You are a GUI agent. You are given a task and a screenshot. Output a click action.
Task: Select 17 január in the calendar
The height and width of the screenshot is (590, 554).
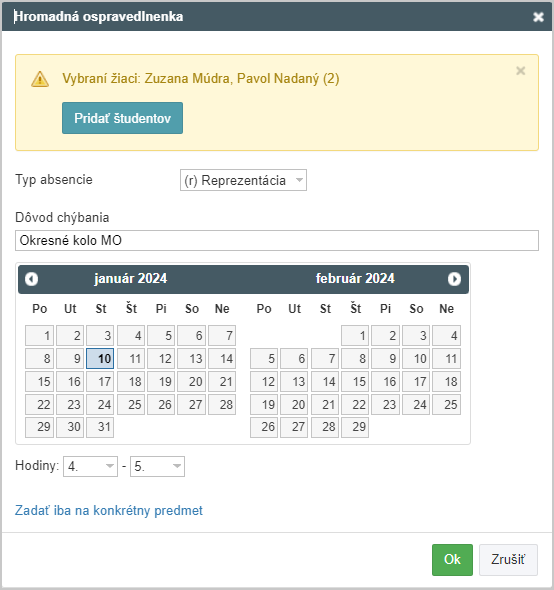100,382
